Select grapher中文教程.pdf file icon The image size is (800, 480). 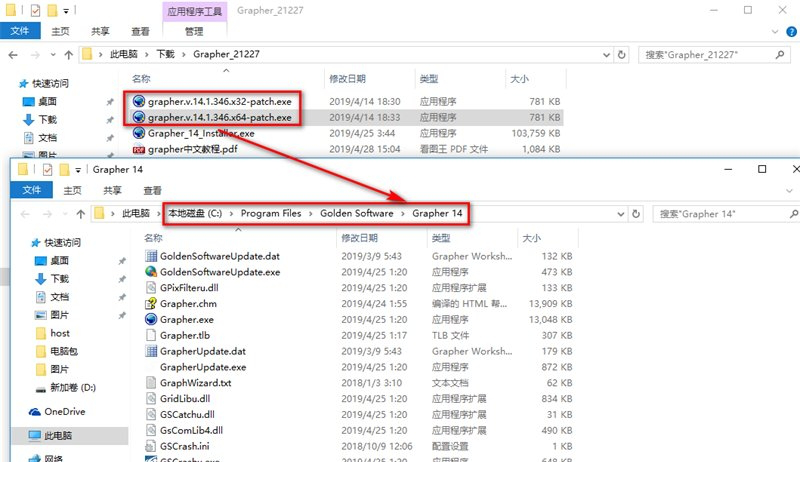(x=138, y=149)
